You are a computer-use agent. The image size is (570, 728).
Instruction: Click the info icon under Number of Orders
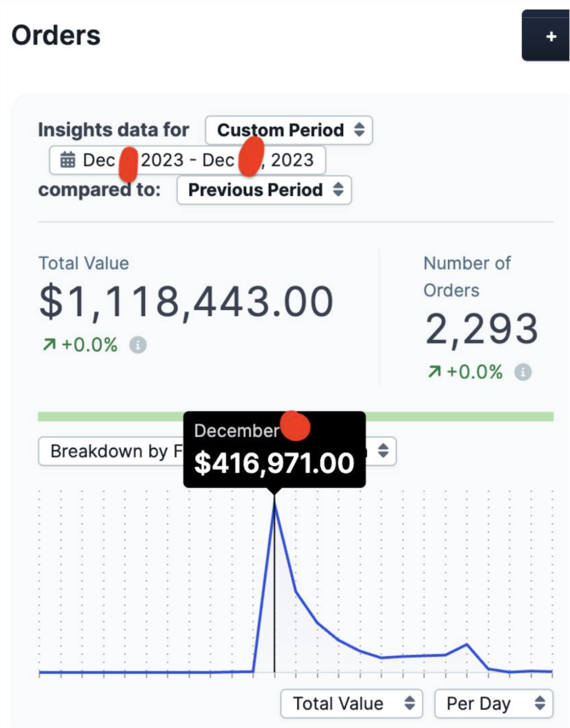tap(522, 372)
